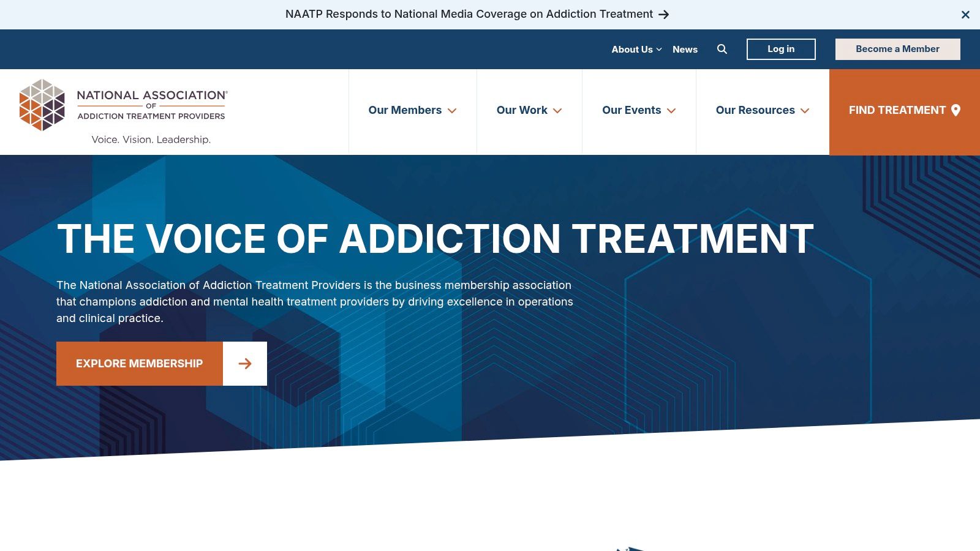Click the chevron next to Our Members
The width and height of the screenshot is (980, 551).
453,111
